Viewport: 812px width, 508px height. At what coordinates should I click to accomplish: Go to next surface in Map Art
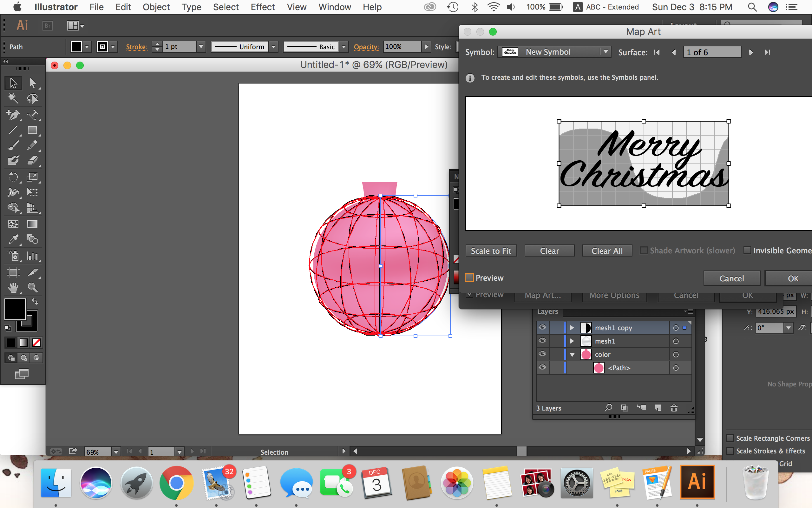pos(751,52)
